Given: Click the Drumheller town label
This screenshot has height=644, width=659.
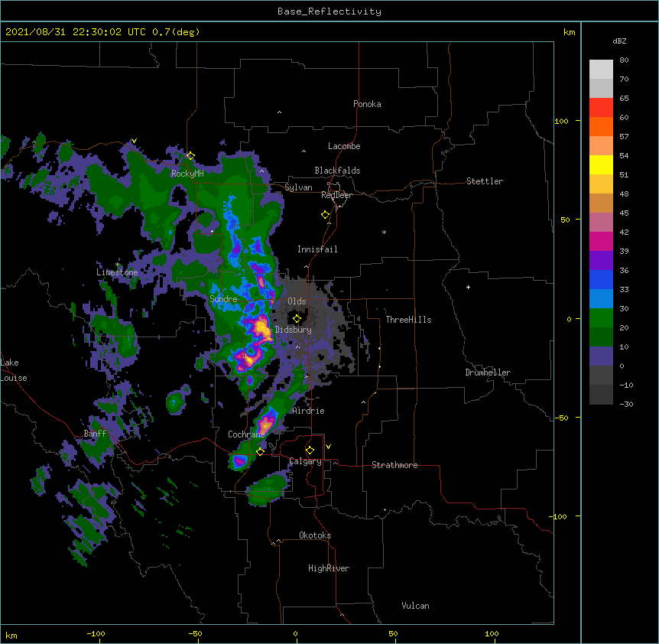Looking at the screenshot, I should pyautogui.click(x=488, y=372).
